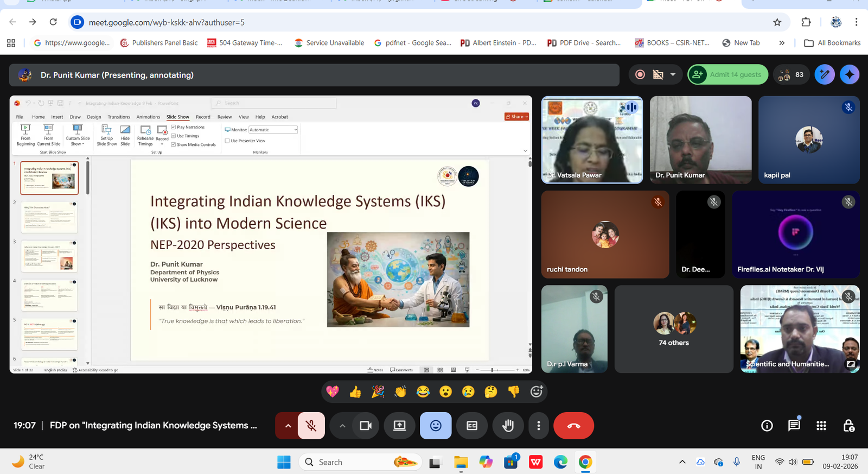Open Windows Start menu

[x=284, y=462]
